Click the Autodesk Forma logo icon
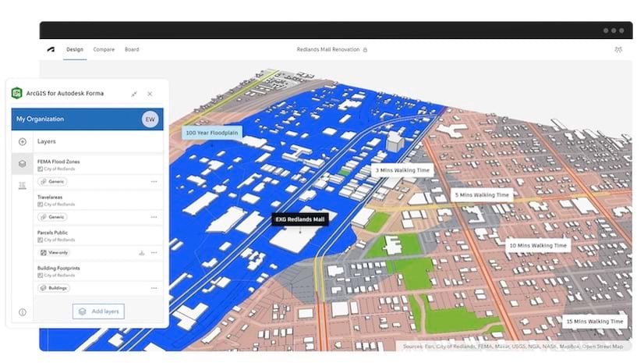This screenshot has height=363, width=644. [x=51, y=49]
